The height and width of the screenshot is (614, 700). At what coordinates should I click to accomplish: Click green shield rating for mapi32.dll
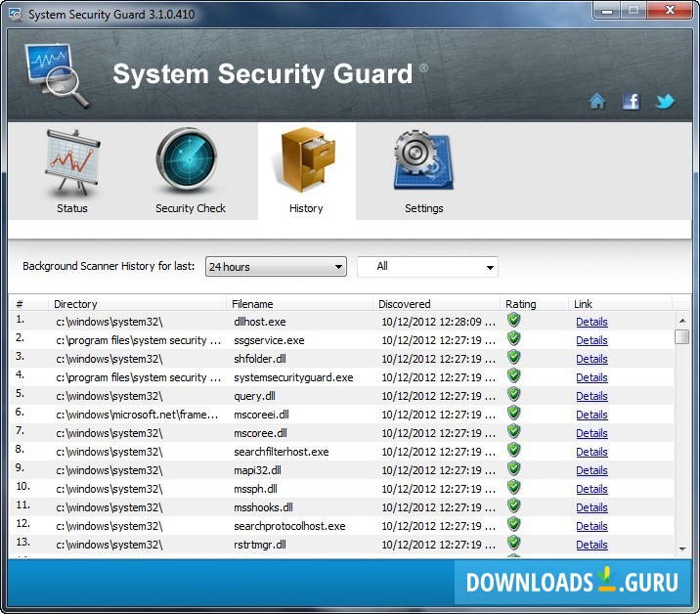point(514,469)
